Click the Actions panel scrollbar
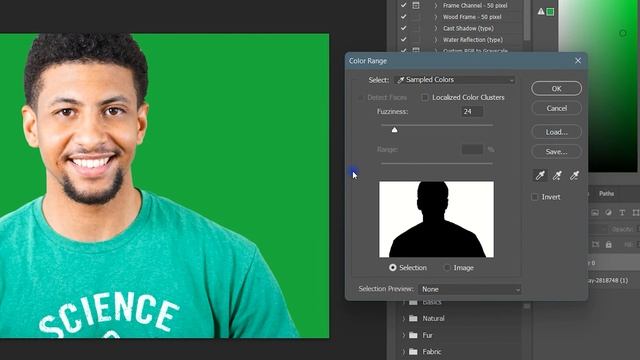640x360 pixels. coord(527,20)
